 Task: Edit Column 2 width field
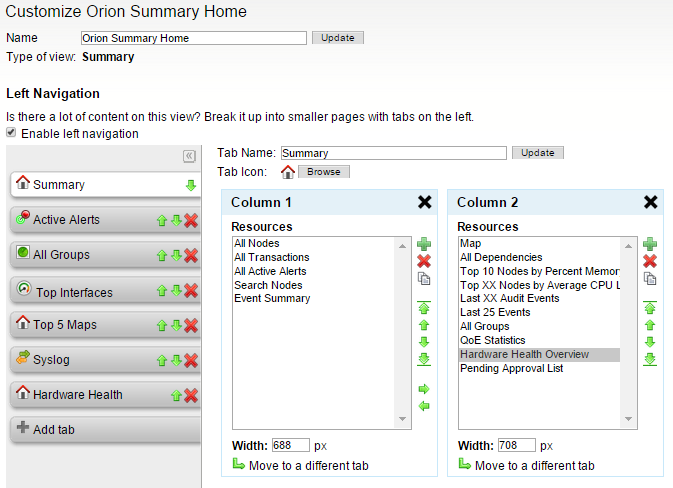(517, 445)
